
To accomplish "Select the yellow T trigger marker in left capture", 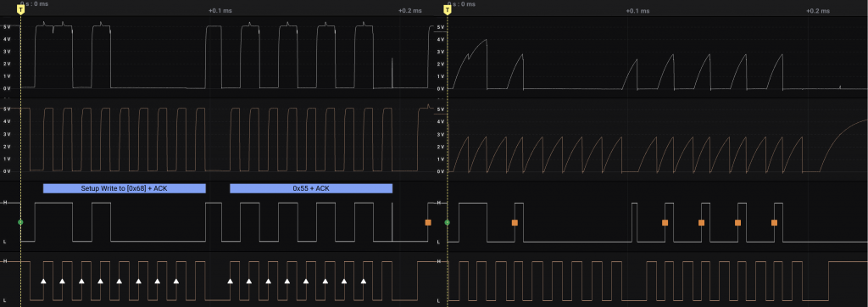I will (x=21, y=9).
